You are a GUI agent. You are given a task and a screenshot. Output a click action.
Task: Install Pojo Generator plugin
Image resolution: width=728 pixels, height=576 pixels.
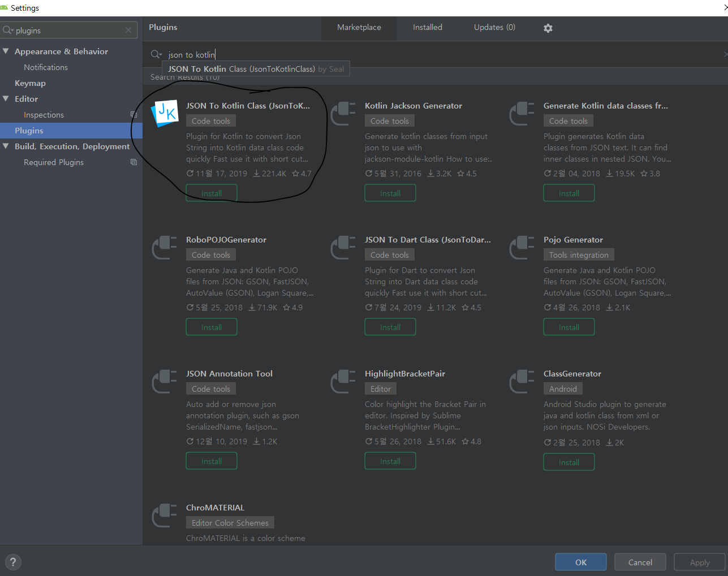(569, 327)
